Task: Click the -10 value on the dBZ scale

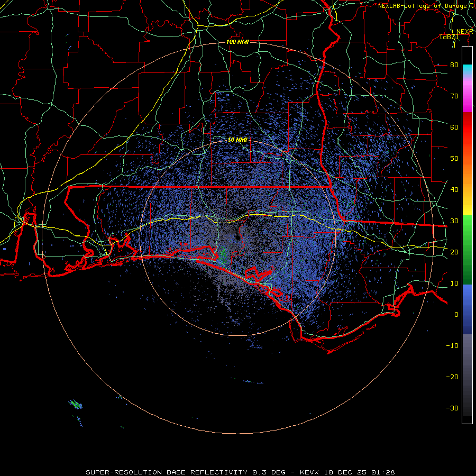Action: [x=452, y=346]
